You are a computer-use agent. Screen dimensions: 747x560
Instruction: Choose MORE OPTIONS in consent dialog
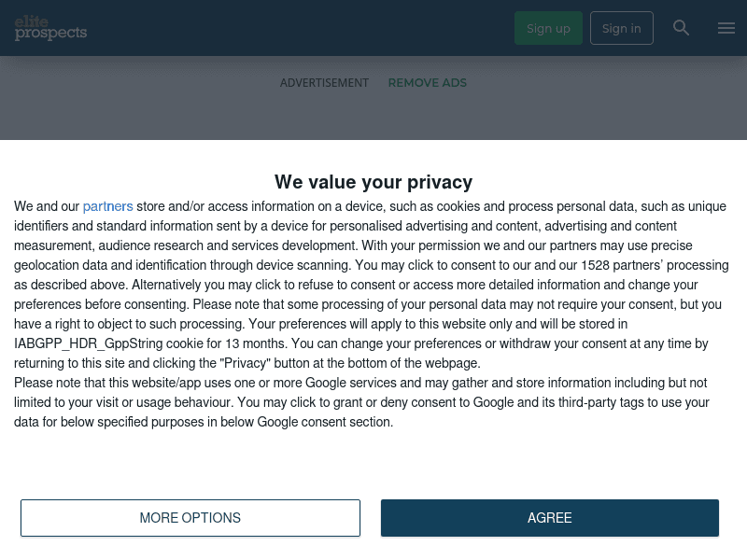tap(190, 518)
